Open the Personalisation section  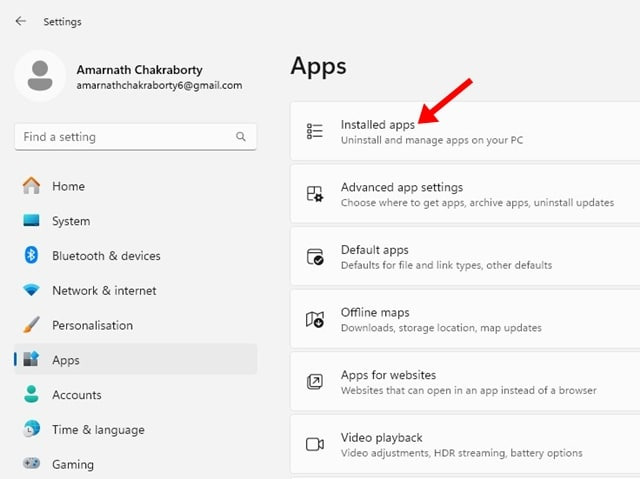point(136,325)
